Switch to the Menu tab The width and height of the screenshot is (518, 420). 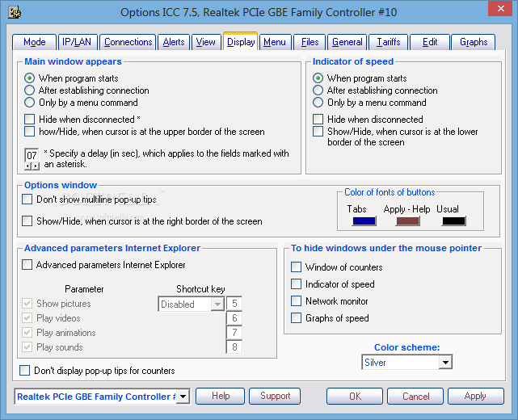(275, 42)
